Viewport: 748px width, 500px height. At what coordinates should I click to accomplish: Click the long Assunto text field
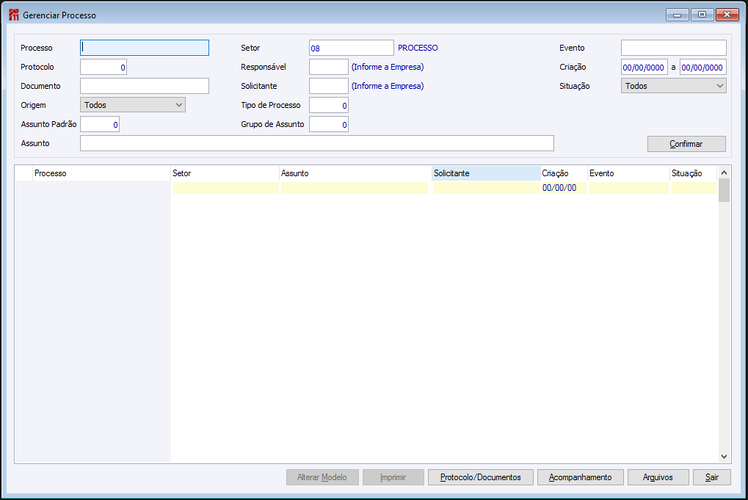tap(317, 143)
